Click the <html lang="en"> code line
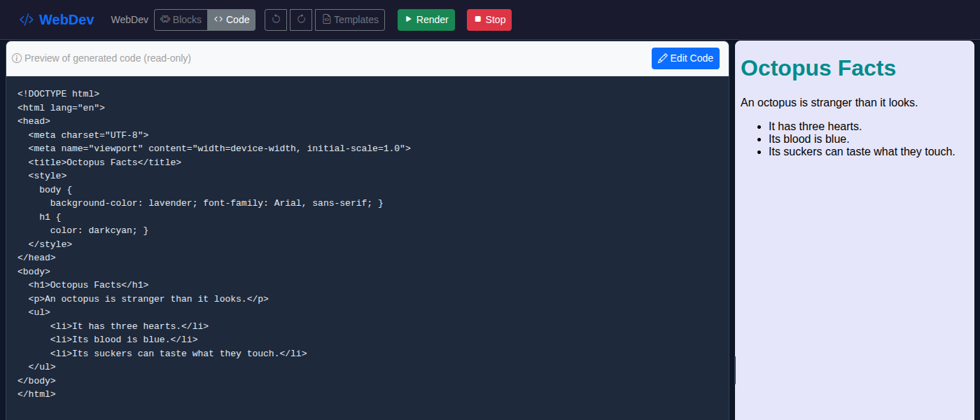This screenshot has width=980, height=420. click(61, 108)
